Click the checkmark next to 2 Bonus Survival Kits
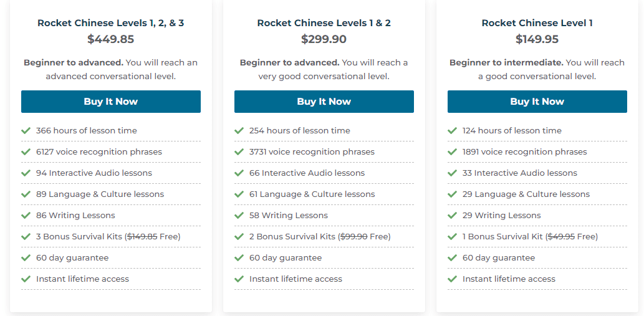Image resolution: width=644 pixels, height=316 pixels. pos(239,237)
